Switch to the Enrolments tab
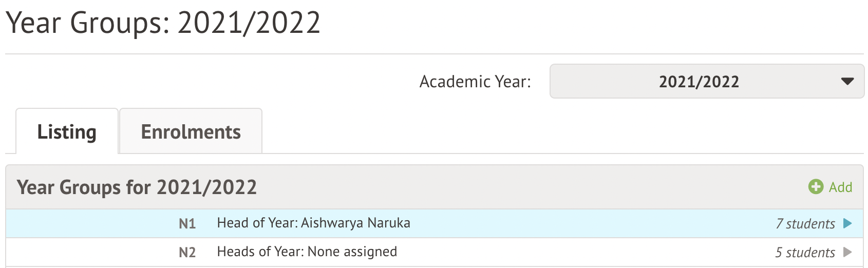This screenshot has width=868, height=268. (191, 132)
